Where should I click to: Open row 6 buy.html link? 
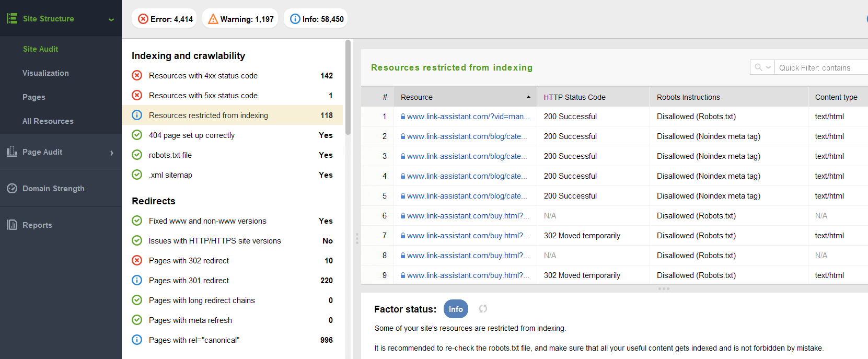468,216
